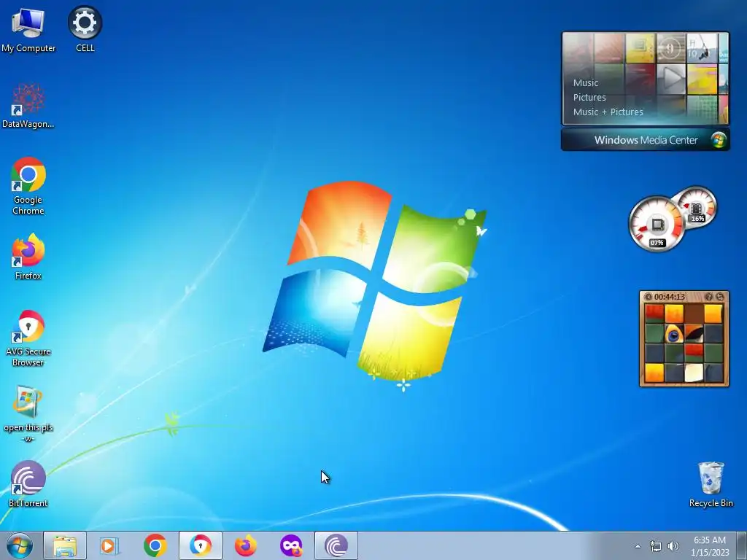Open File Explorer from the taskbar
The image size is (747, 560).
(65, 545)
